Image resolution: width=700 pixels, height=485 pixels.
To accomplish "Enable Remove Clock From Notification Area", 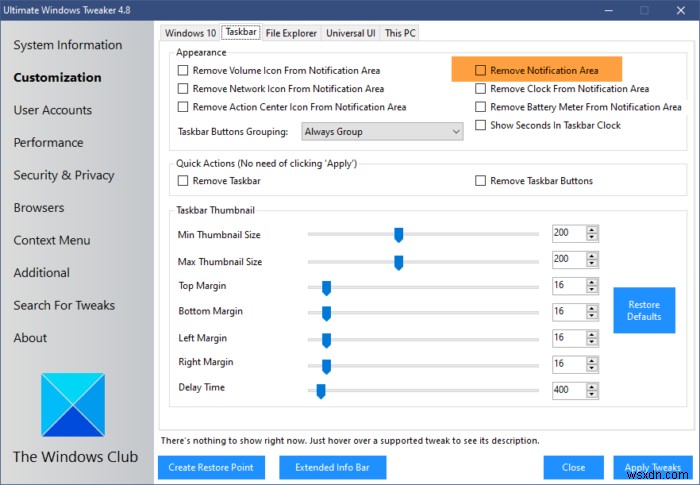I will pyautogui.click(x=480, y=89).
